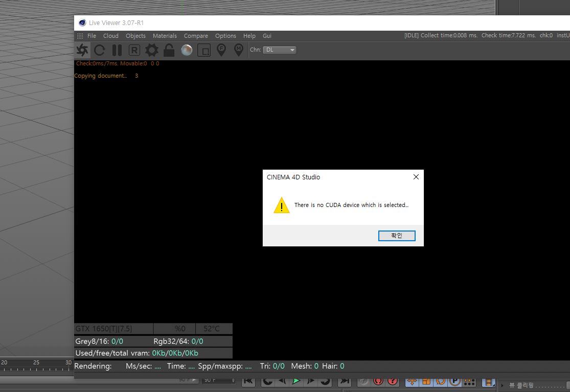Viewport: 570px width, 392px height.
Task: Open the Chn channel dropdown set to DL
Action: (x=280, y=50)
